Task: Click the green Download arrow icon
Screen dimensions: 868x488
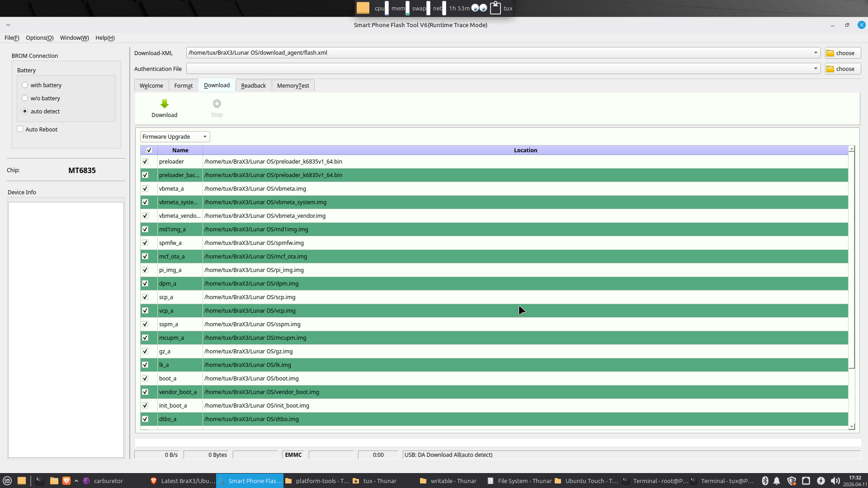Action: (165, 104)
